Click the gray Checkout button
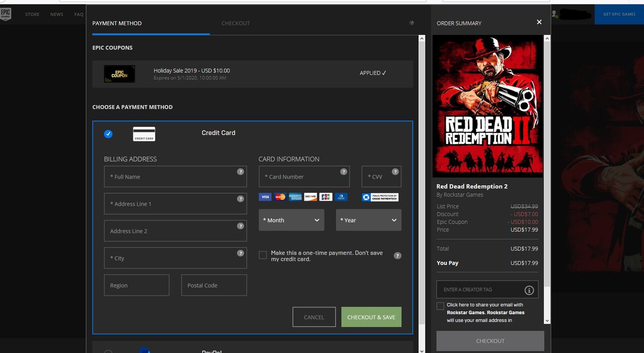Image resolution: width=644 pixels, height=353 pixels. point(490,341)
